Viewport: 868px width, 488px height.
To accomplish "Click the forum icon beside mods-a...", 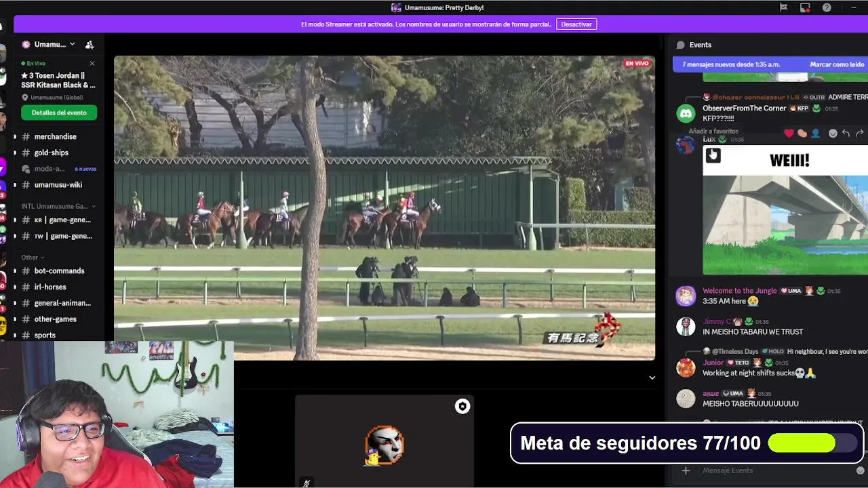I will pyautogui.click(x=26, y=169).
